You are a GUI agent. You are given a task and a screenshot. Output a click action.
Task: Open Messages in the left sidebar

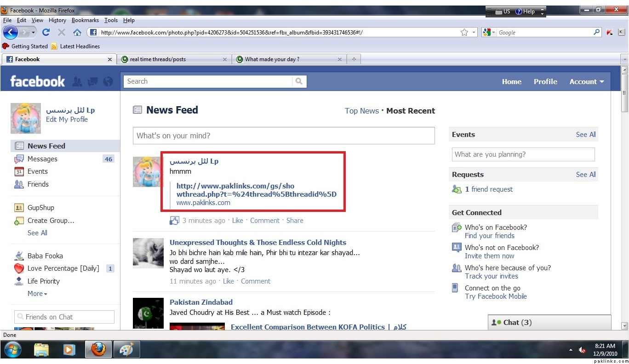click(x=42, y=159)
